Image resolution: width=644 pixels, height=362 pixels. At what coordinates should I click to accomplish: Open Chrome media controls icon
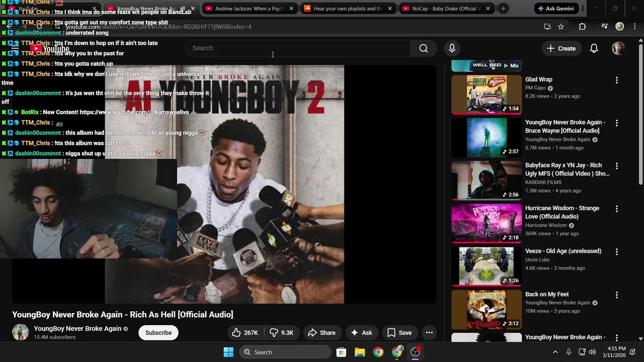604,27
